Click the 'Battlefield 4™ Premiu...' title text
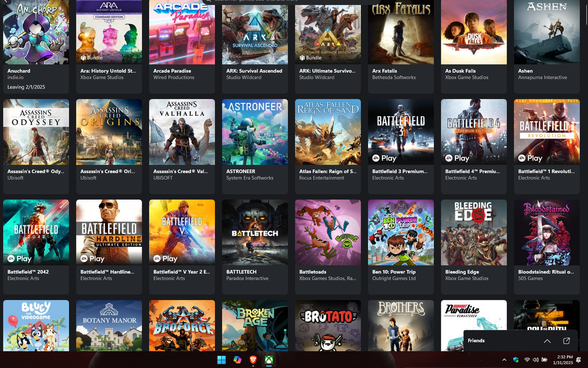Image resolution: width=588 pixels, height=368 pixels. tap(473, 172)
